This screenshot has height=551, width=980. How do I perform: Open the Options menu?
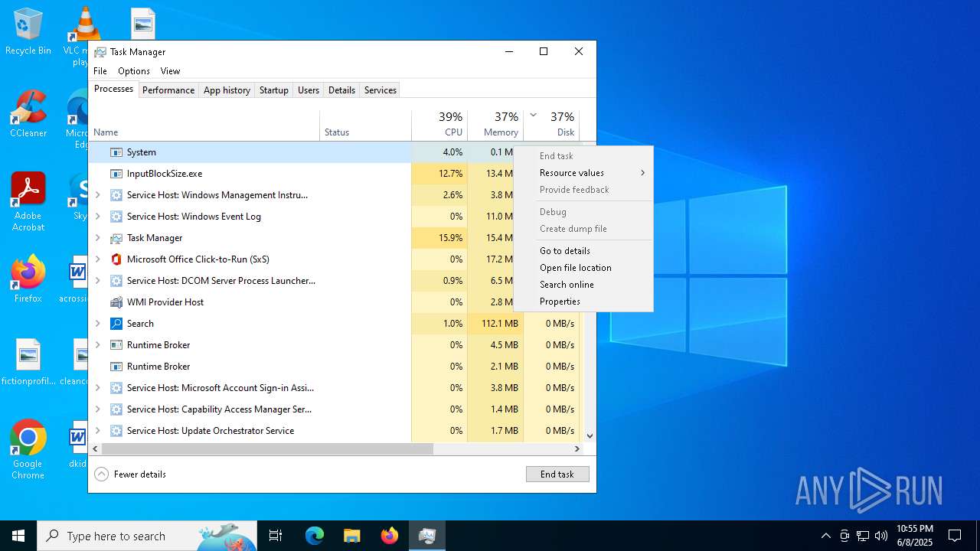tap(134, 71)
